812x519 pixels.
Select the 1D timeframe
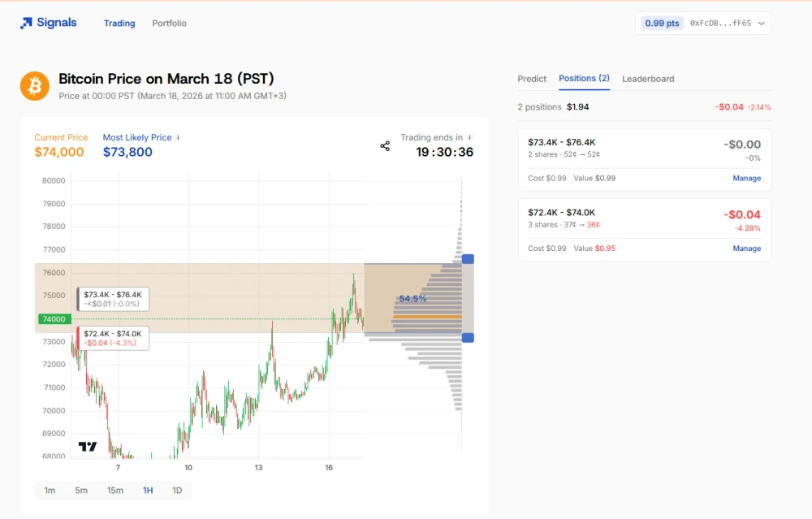point(177,490)
